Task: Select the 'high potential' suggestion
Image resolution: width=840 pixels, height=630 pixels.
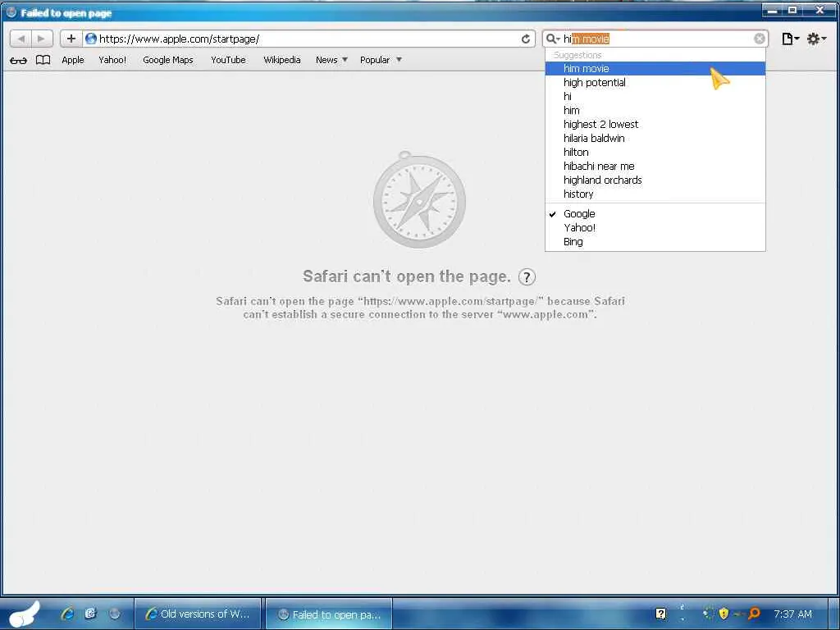Action: coord(655,83)
